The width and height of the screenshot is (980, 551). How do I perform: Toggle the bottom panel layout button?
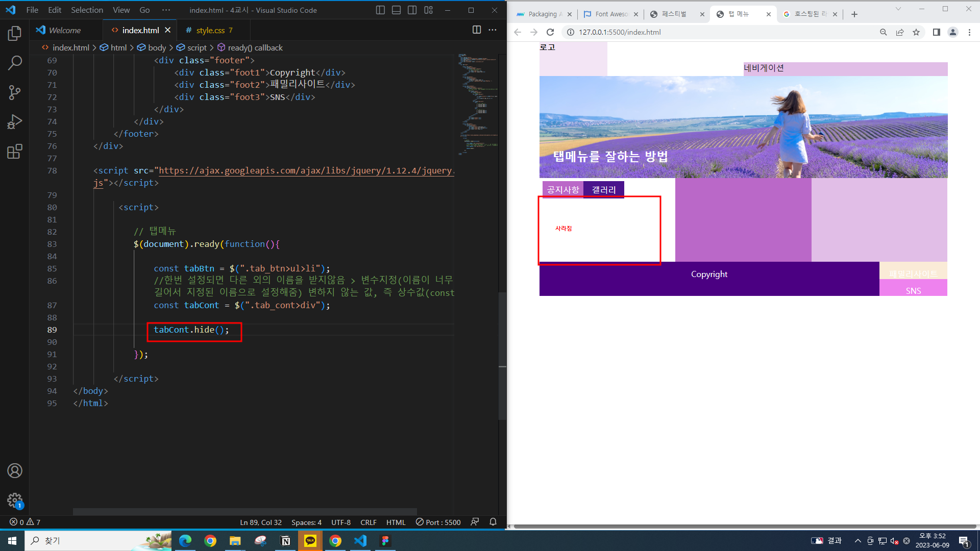(396, 10)
